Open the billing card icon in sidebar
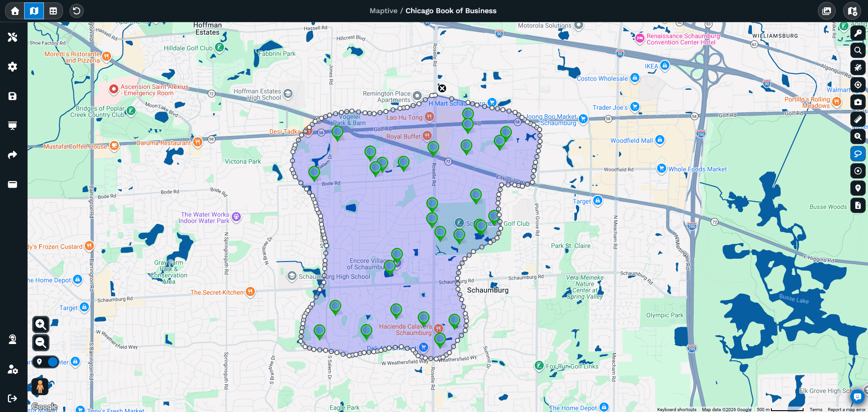Image resolution: width=868 pixels, height=412 pixels. pyautogui.click(x=13, y=184)
